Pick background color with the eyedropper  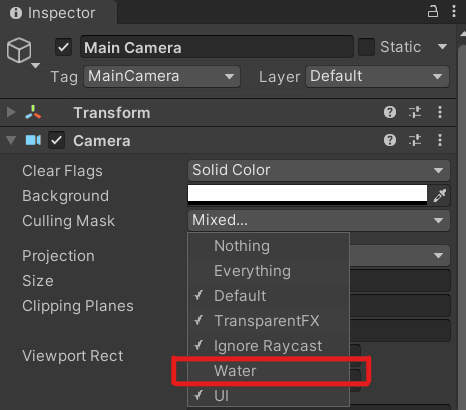pyautogui.click(x=440, y=195)
